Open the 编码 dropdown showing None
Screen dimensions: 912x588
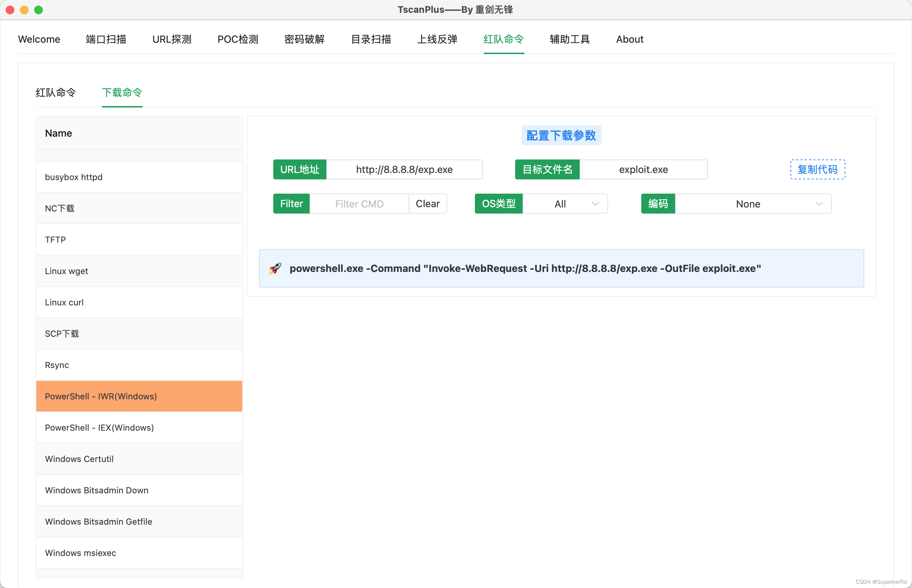click(748, 204)
